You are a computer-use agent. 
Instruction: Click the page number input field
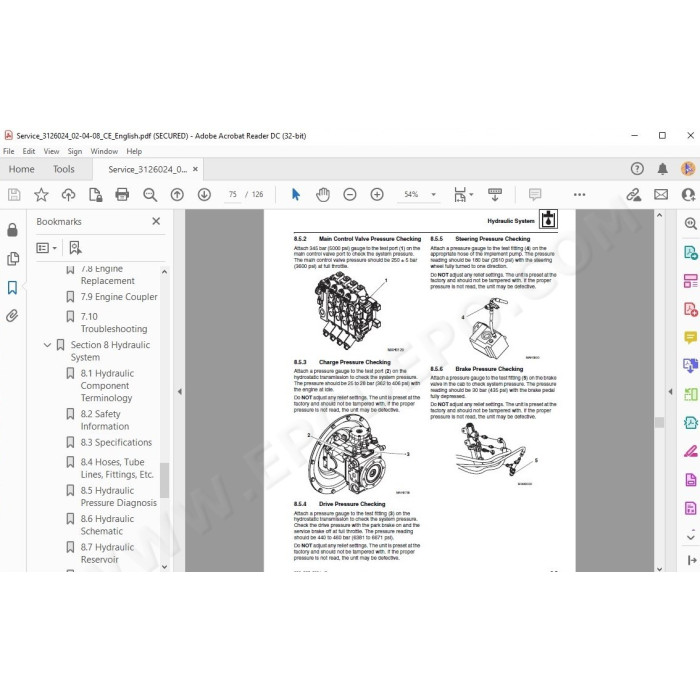pyautogui.click(x=233, y=195)
